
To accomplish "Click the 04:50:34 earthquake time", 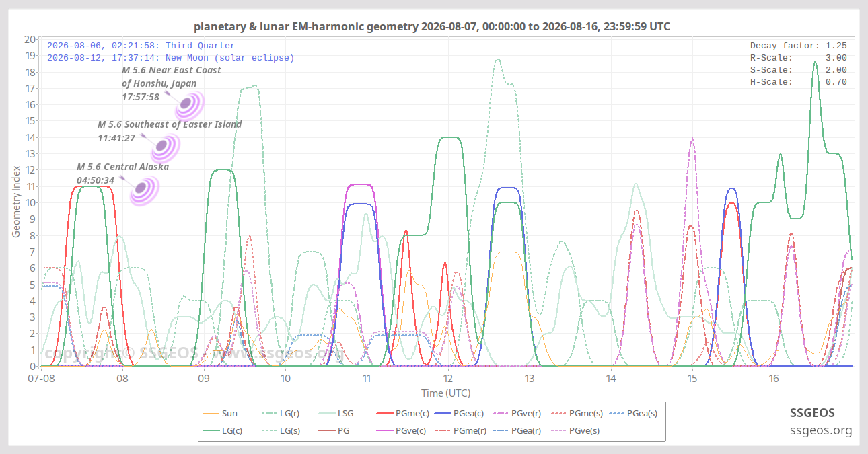I will coord(95,180).
